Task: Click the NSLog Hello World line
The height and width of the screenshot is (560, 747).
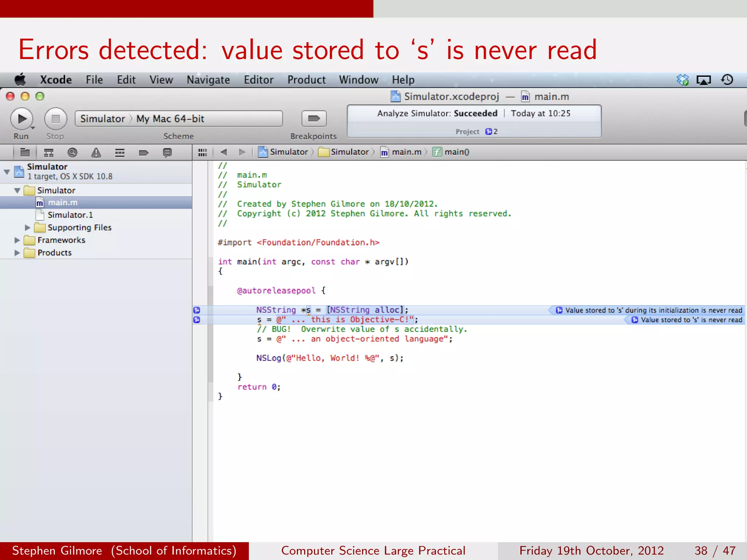Action: click(x=330, y=358)
